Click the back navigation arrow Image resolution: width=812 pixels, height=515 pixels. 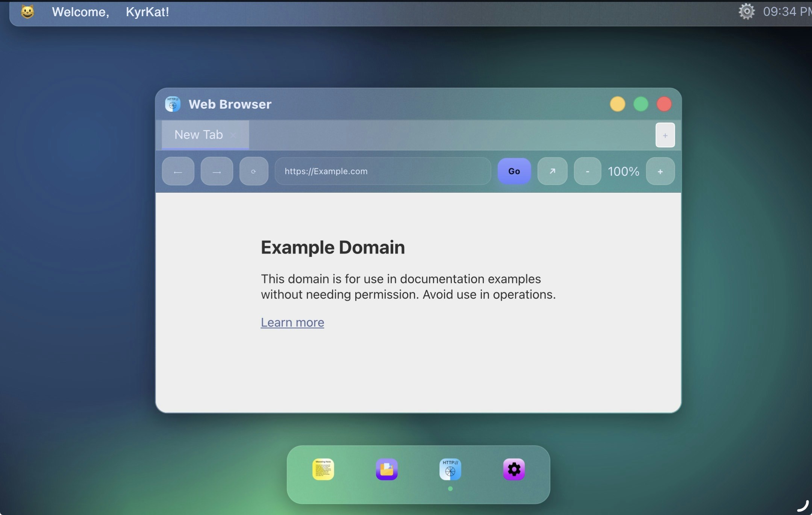pyautogui.click(x=178, y=171)
